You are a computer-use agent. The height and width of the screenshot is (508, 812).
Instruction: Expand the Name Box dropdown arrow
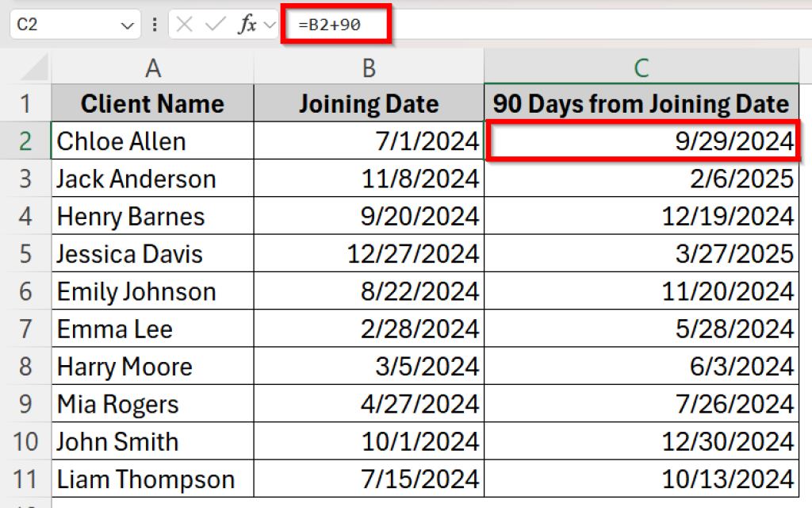point(127,25)
